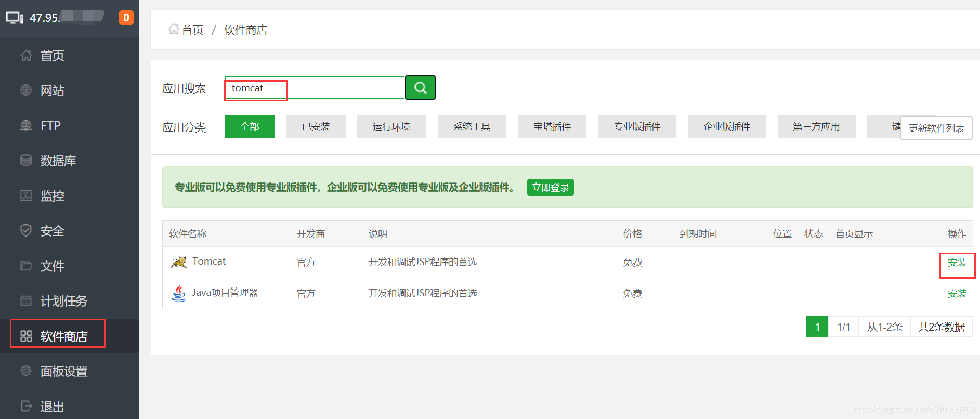Install Tomcat via 安装 link
The image size is (980, 419).
[957, 263]
